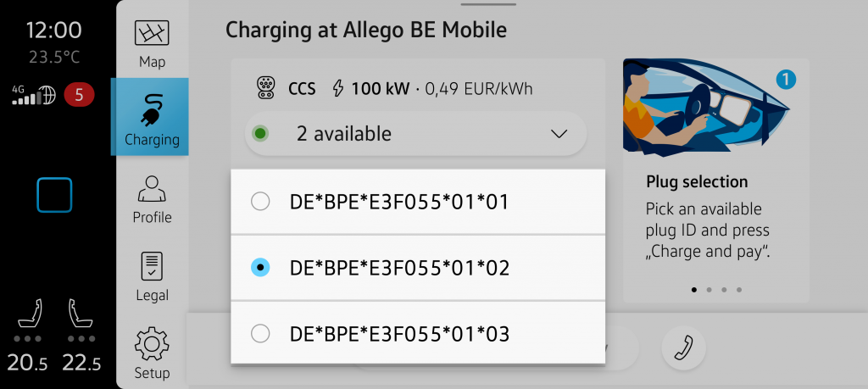
Task: Adjust the left 20.5 temperature setting
Action: (28, 363)
